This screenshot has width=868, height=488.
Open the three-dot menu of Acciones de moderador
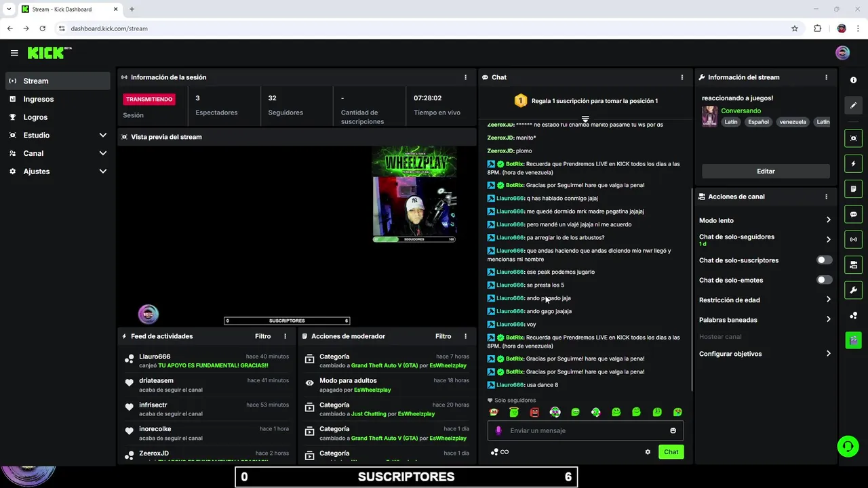click(x=465, y=336)
